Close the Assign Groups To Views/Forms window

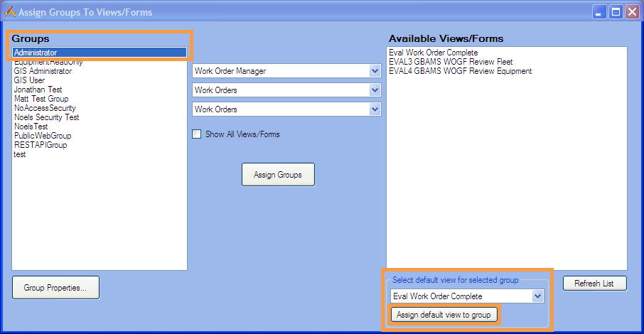click(632, 12)
